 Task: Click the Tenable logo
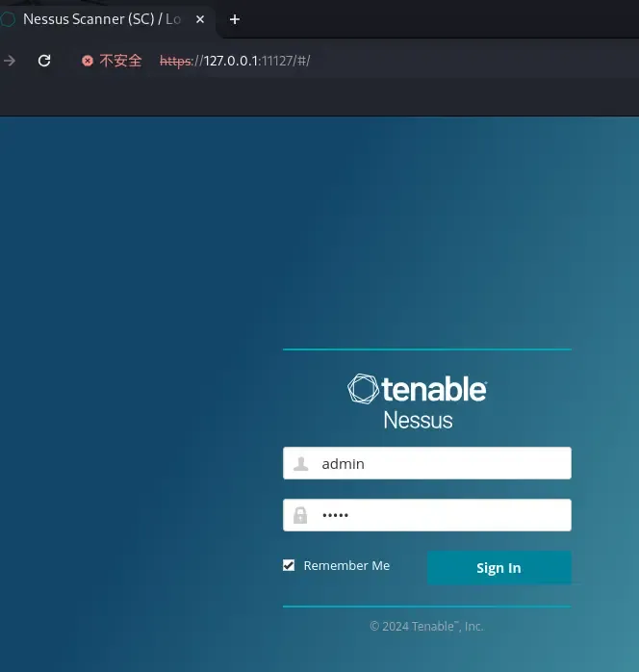pos(417,389)
